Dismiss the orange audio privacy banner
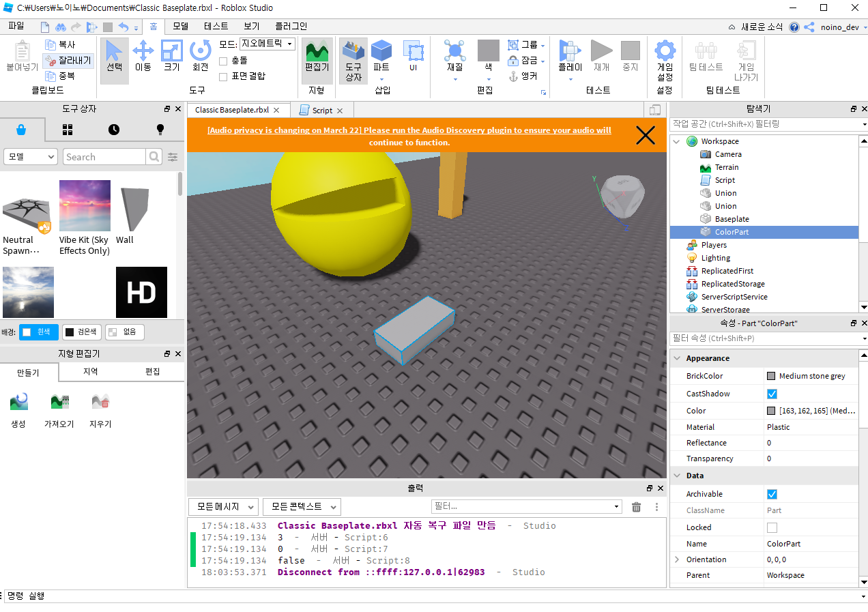Screen dimensions: 868x612 tap(646, 136)
